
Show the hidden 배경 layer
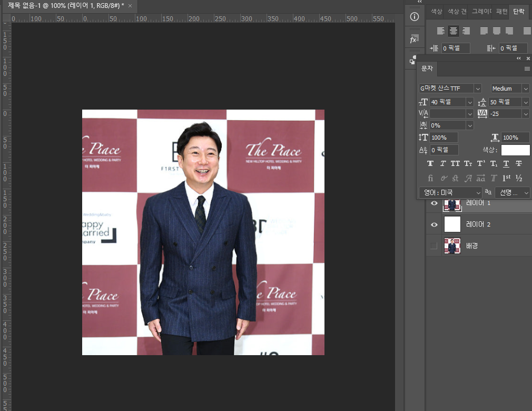coord(434,244)
